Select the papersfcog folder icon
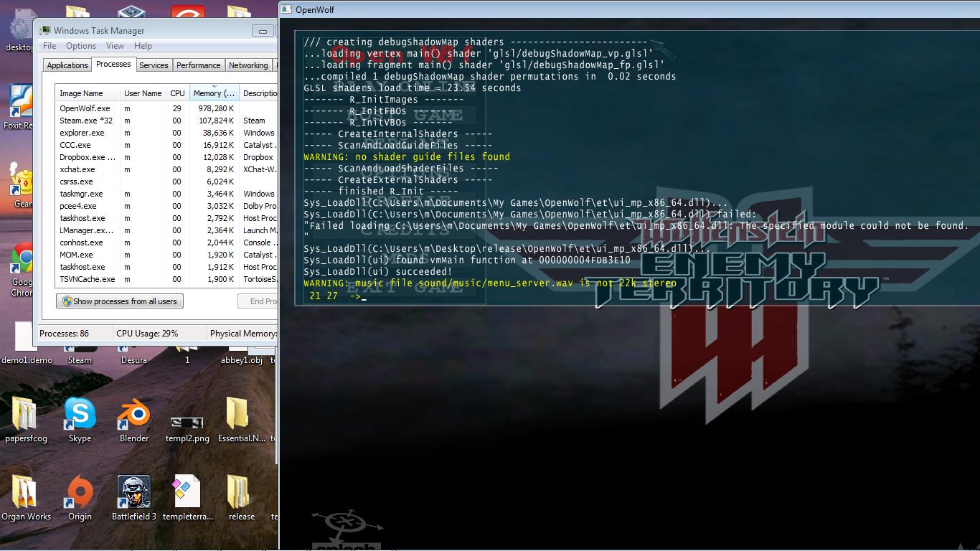The width and height of the screenshot is (980, 551). click(x=26, y=420)
